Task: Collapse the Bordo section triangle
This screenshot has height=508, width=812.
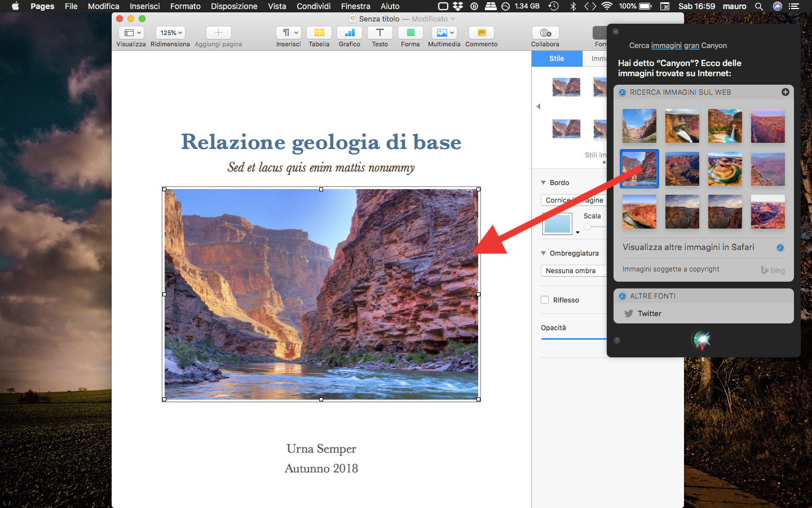Action: click(x=544, y=183)
